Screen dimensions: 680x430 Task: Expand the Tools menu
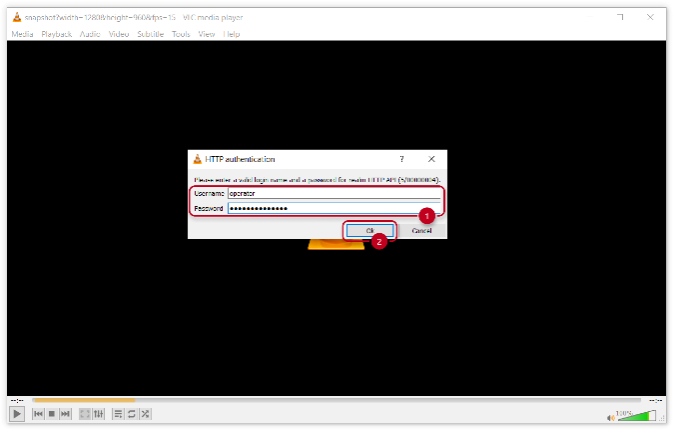tap(181, 34)
